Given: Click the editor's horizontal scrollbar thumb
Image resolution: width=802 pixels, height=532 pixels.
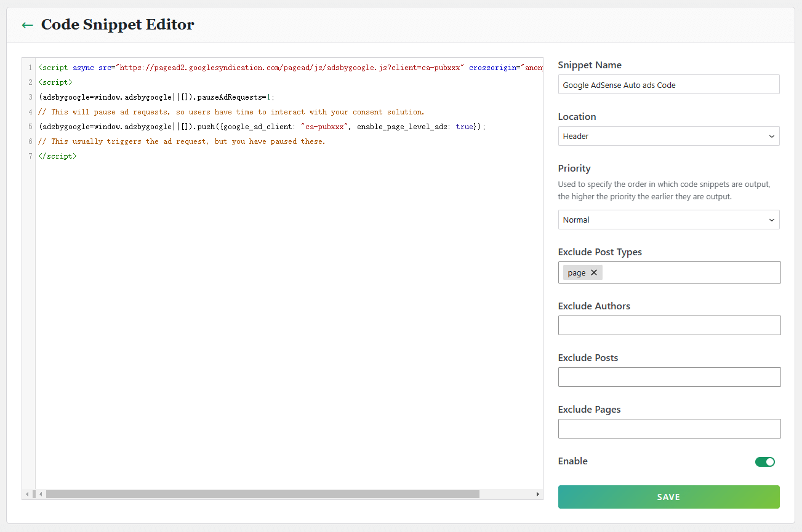Looking at the screenshot, I should click(262, 494).
